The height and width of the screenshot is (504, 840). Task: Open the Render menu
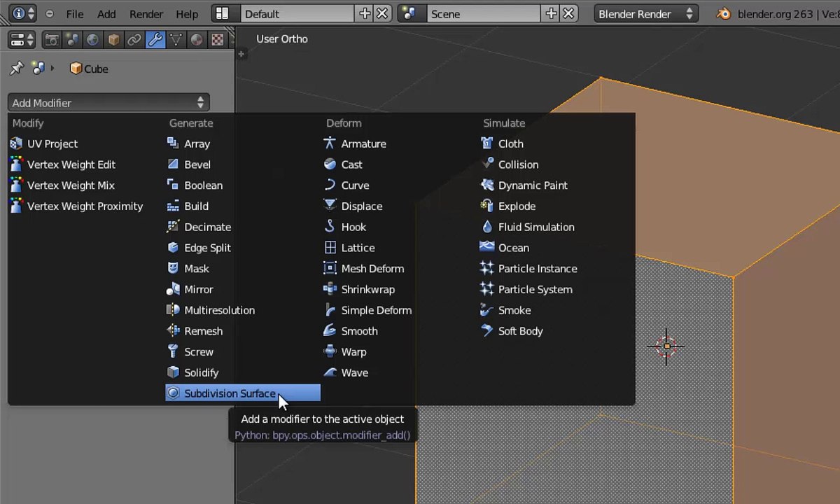click(146, 14)
